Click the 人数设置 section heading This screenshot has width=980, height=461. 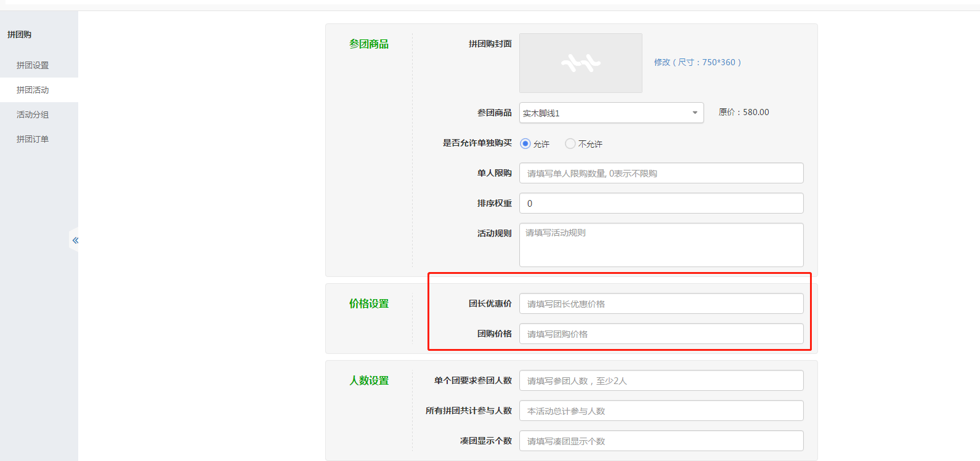pyautogui.click(x=369, y=380)
